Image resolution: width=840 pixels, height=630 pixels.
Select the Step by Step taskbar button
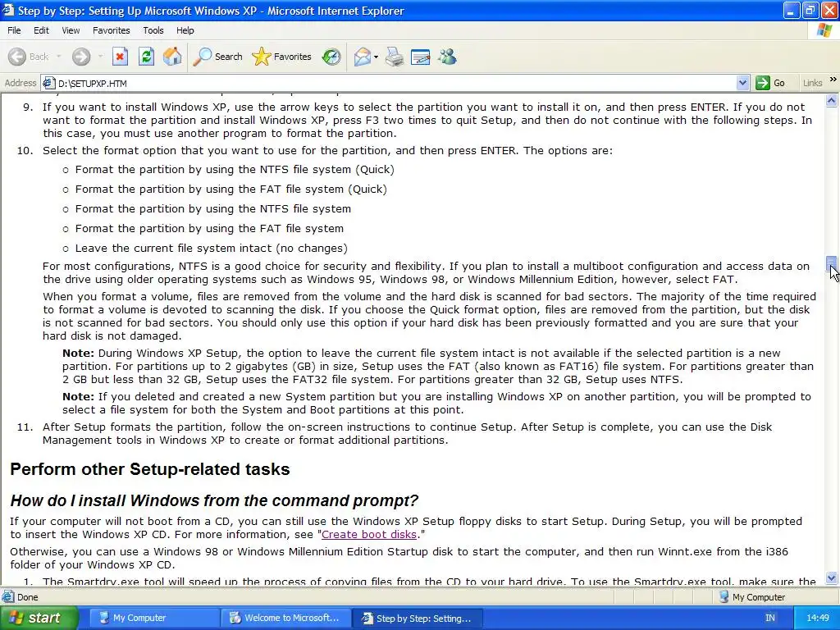click(x=418, y=618)
